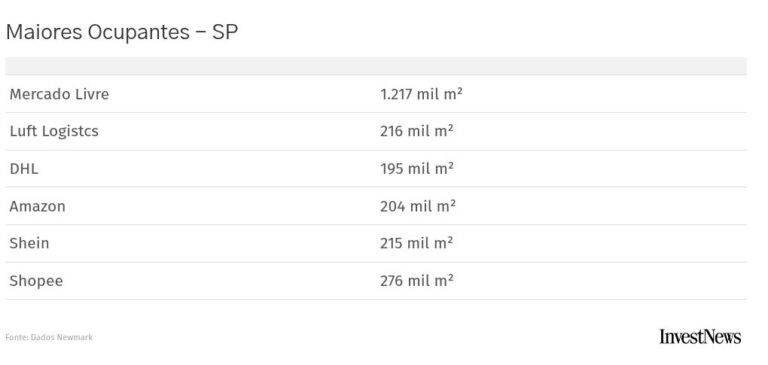Click the word Ocupantes in the title
This screenshot has height=365, width=768.
(x=139, y=33)
